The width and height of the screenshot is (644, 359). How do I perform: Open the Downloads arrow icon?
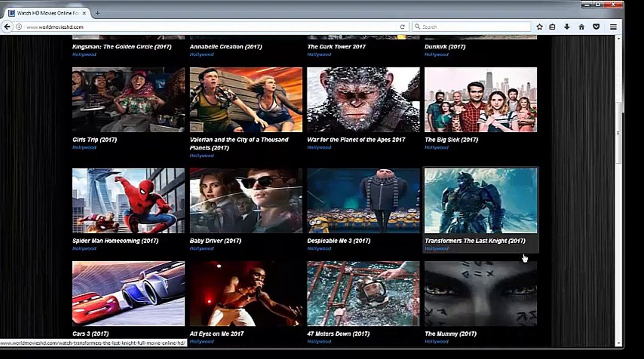pyautogui.click(x=567, y=27)
